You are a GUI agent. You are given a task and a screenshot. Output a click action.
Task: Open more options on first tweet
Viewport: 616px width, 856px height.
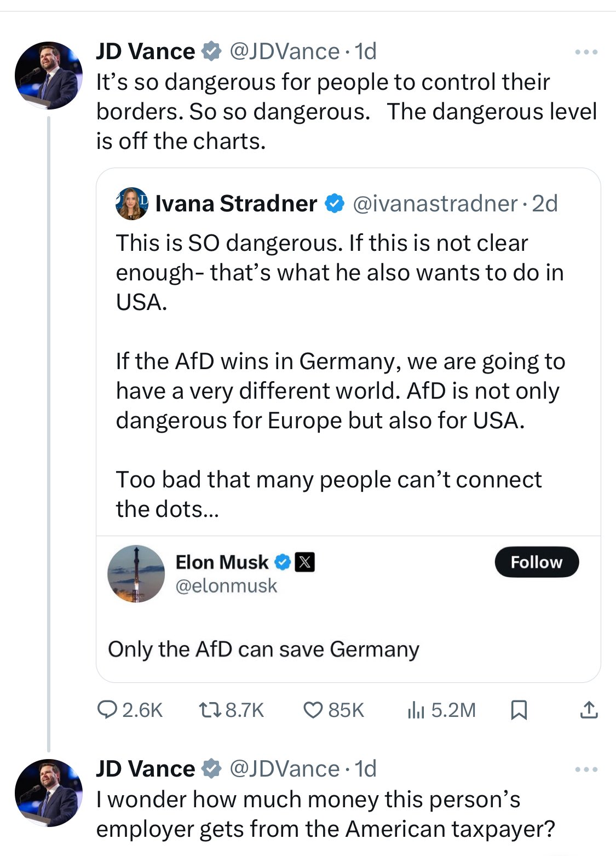coord(586,53)
